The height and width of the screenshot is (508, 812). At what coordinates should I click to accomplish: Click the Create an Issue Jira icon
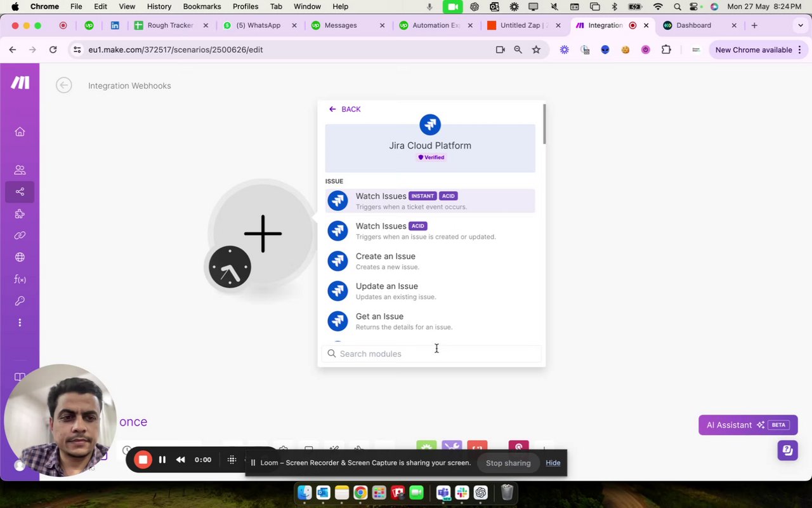tap(337, 261)
